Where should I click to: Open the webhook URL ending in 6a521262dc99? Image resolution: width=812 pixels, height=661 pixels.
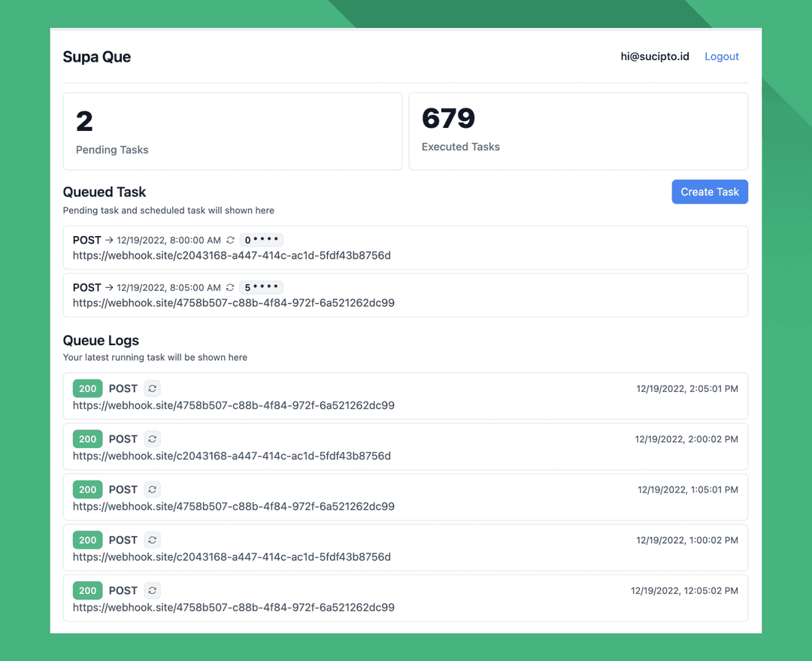(x=233, y=302)
